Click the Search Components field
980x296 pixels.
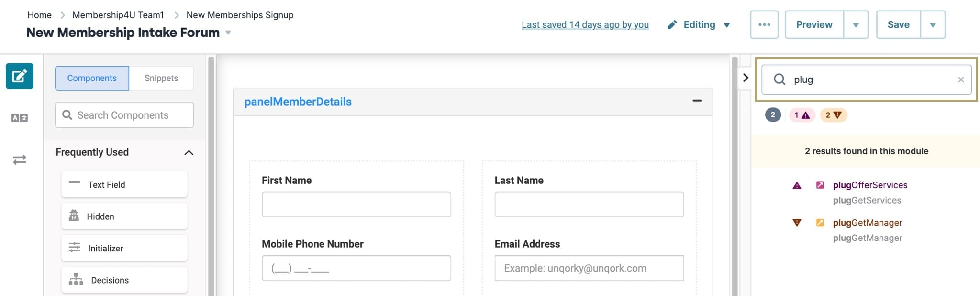(124, 115)
